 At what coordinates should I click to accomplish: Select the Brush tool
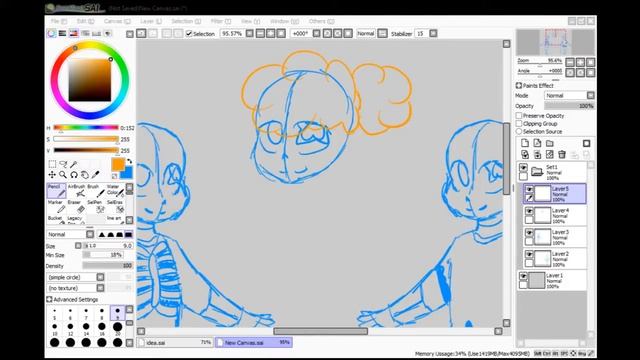pyautogui.click(x=96, y=191)
